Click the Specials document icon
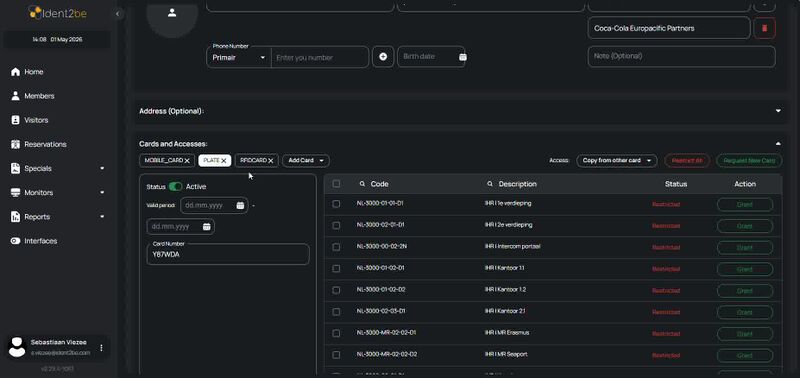Viewport: 800px width, 378px height. click(x=15, y=168)
